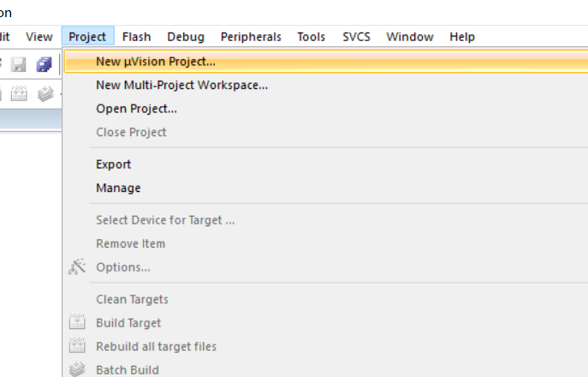
Task: Click the blue Save All toolbar icon
Action: [44, 64]
